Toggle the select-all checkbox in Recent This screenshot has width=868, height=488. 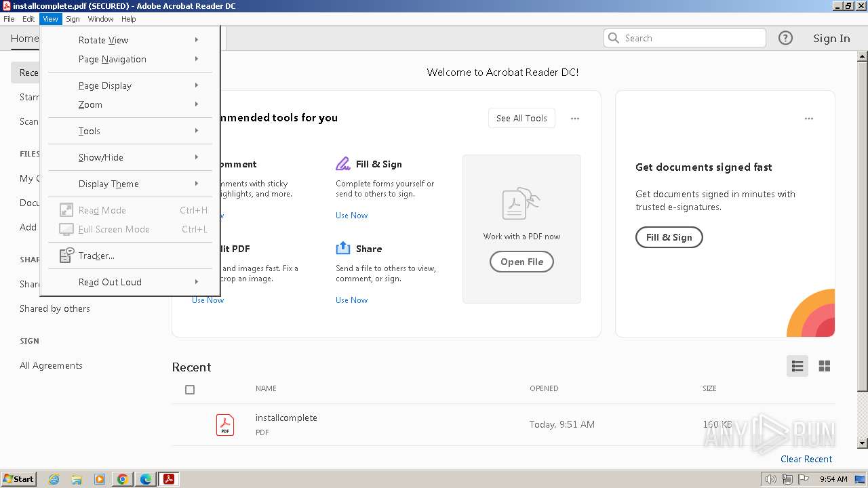pyautogui.click(x=190, y=390)
